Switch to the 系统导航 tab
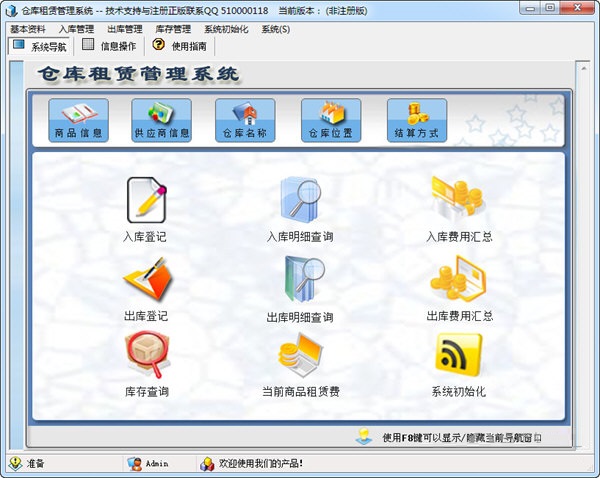Screen dimensions: 600x478 [39, 46]
